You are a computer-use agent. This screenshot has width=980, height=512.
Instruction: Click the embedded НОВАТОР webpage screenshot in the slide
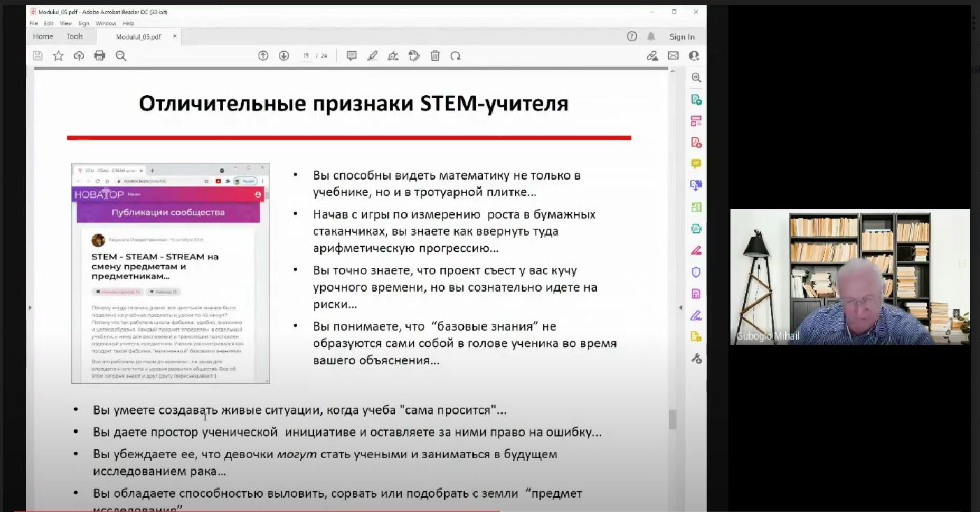170,273
